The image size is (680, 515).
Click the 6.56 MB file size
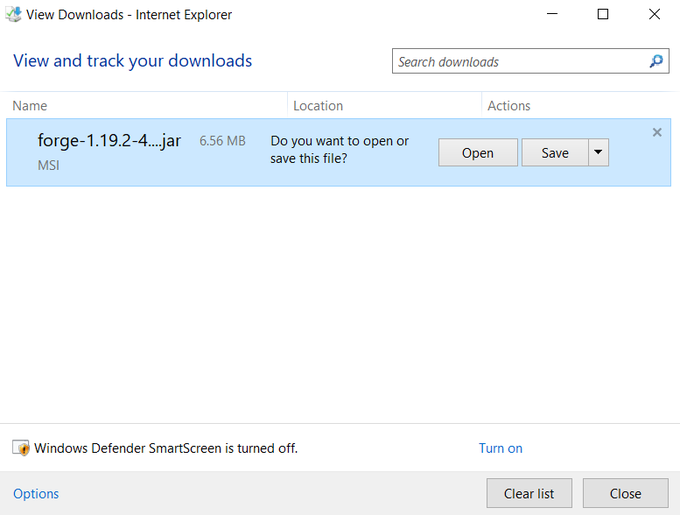click(222, 141)
